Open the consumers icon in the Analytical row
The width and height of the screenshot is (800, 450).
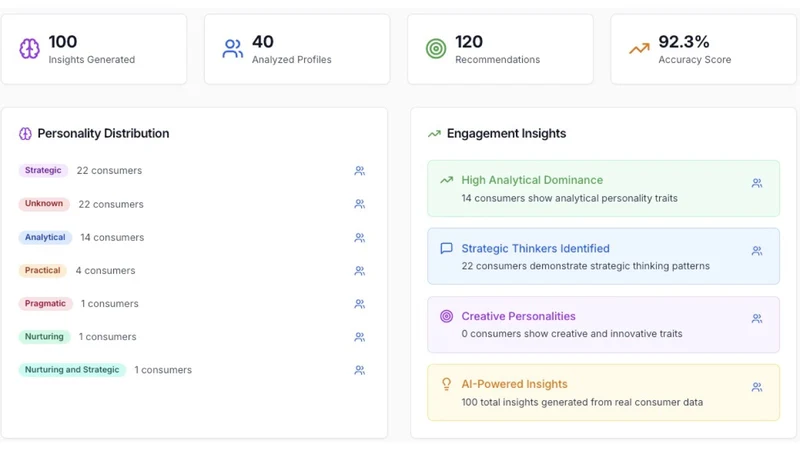(360, 238)
